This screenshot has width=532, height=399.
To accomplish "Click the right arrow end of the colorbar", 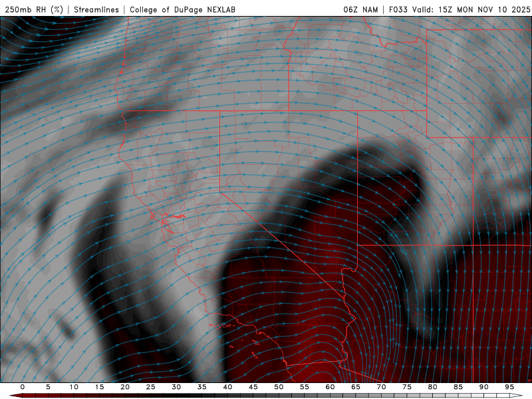I will pos(517,396).
